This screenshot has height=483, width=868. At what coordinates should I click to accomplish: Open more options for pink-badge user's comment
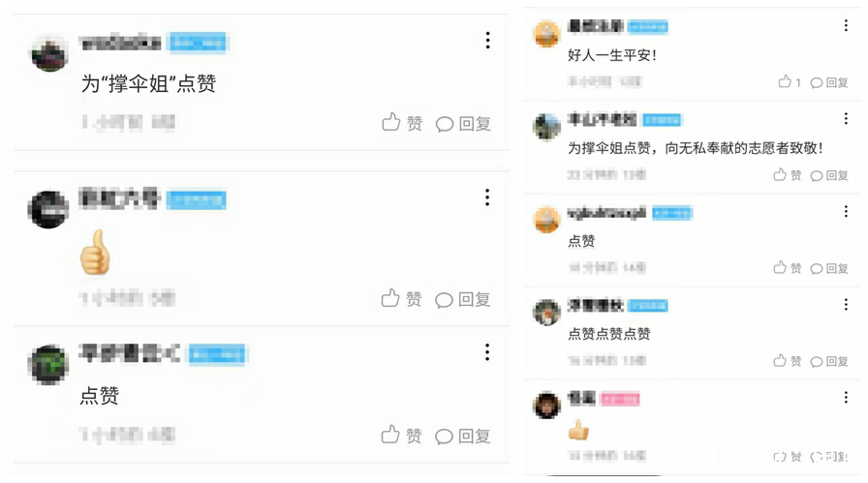click(846, 397)
